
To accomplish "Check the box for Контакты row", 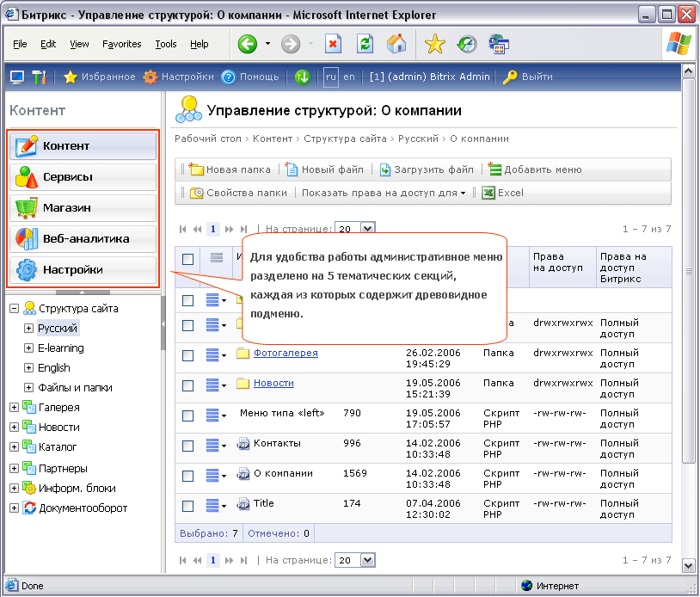I will (x=188, y=446).
